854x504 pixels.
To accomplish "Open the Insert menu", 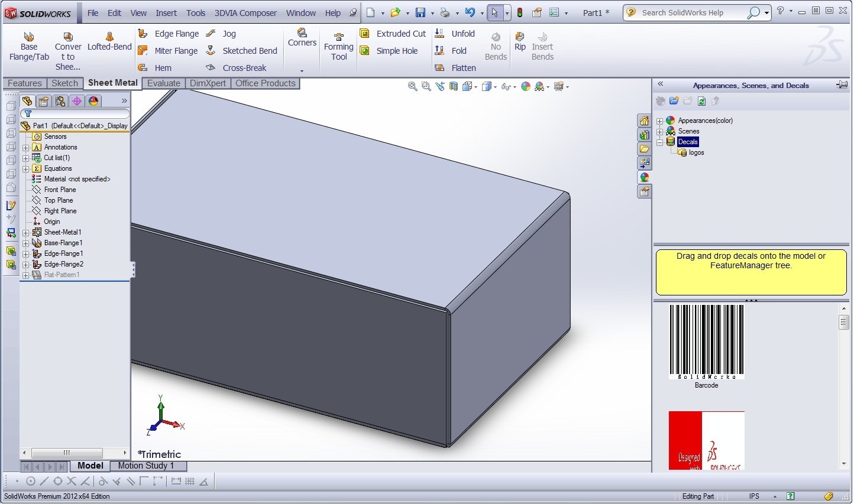I will tap(166, 12).
